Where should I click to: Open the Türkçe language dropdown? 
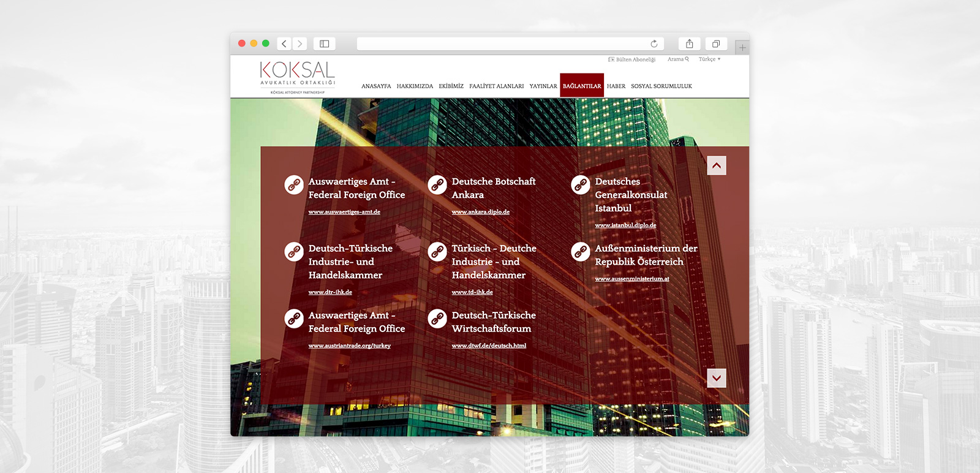pyautogui.click(x=709, y=59)
